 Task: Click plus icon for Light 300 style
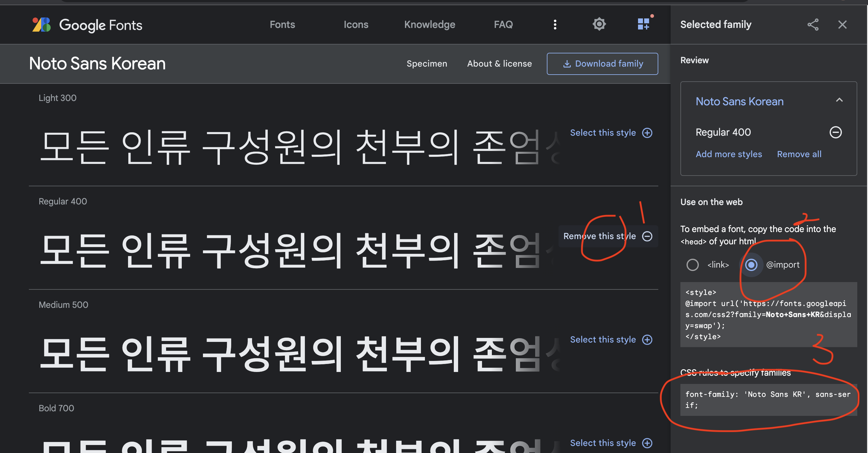coord(647,133)
